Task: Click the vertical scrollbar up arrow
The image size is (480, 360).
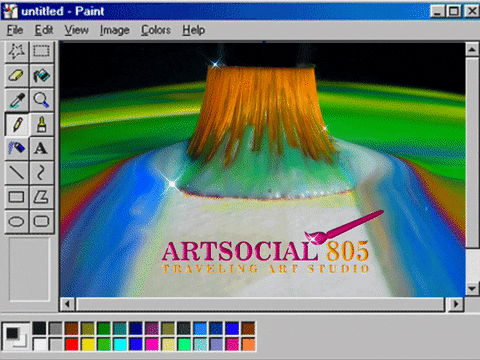Action: pyautogui.click(x=472, y=50)
